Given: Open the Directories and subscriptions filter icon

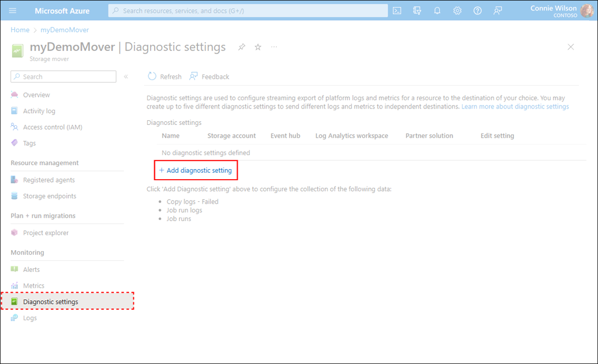Looking at the screenshot, I should coord(417,10).
